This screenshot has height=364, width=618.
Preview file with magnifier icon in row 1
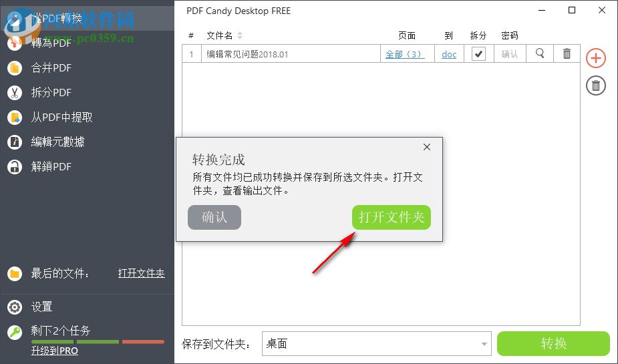click(x=540, y=53)
